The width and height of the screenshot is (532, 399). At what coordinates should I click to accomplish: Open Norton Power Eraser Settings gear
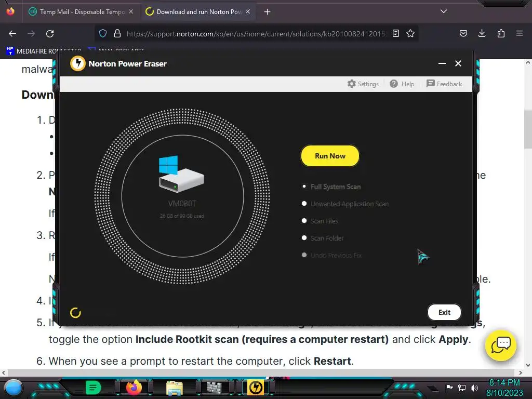tap(363, 84)
